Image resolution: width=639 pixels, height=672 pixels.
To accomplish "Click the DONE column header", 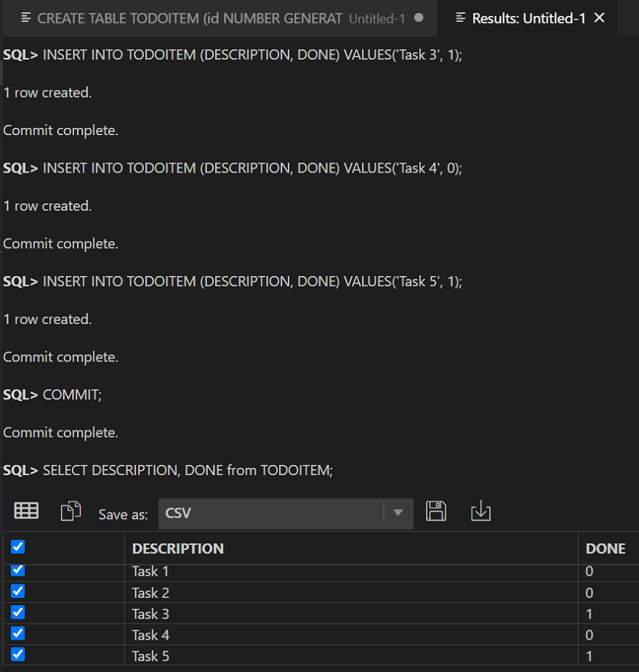I will (x=605, y=549).
